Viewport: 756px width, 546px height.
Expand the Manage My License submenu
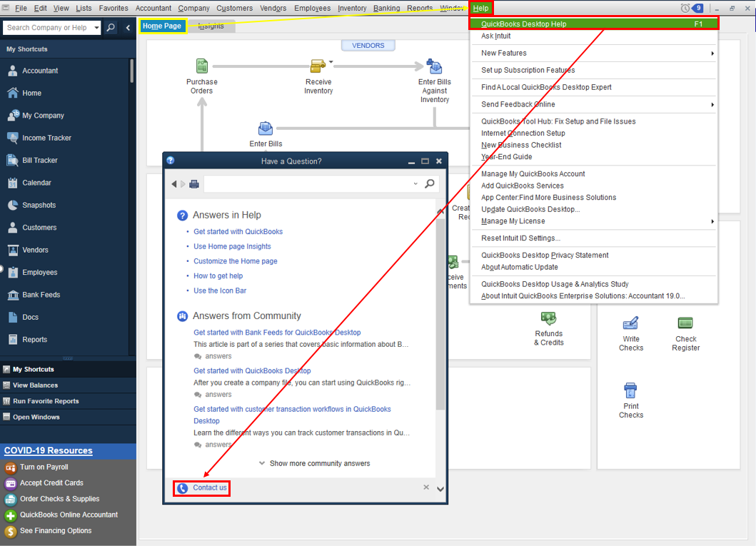pos(712,221)
